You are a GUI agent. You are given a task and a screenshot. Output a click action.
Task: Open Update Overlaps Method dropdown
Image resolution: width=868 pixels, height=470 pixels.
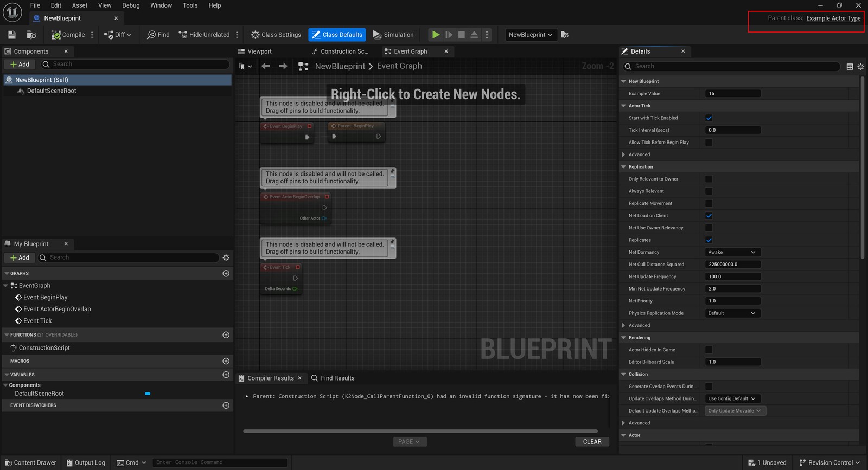733,398
